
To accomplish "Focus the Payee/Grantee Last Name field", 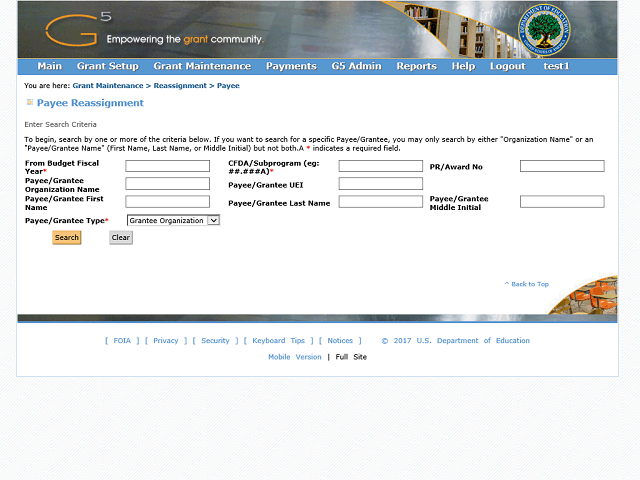I will 381,202.
